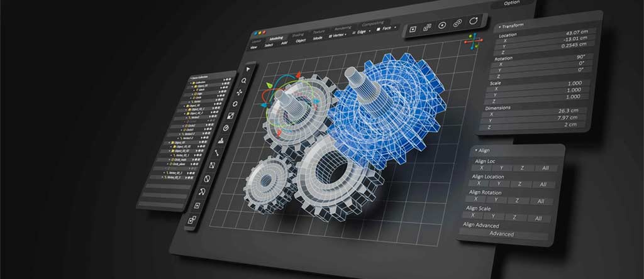
Task: Click the target circle icon in top toolbar
Action: click(442, 25)
